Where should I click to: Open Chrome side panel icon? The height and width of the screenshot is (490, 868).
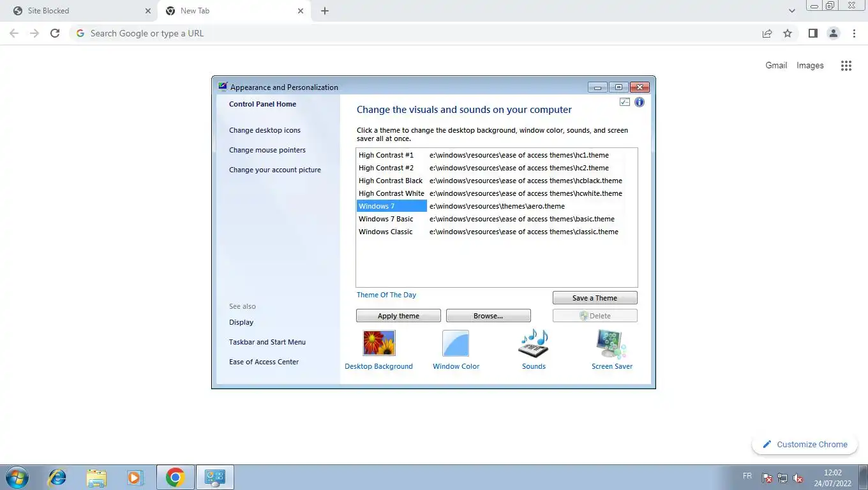(812, 33)
